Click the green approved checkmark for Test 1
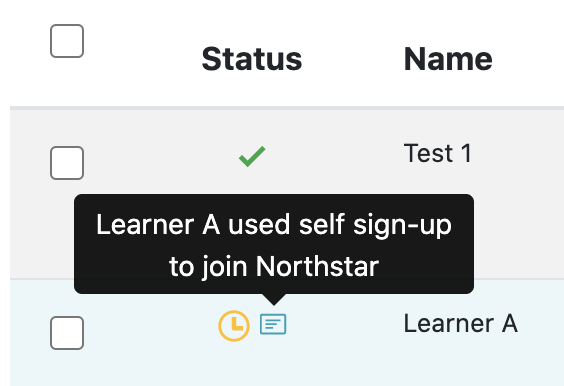Viewport: 564px width, 386px height. [252, 156]
